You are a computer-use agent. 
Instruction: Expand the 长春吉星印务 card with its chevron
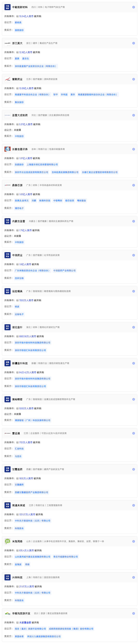[x=133, y=149]
